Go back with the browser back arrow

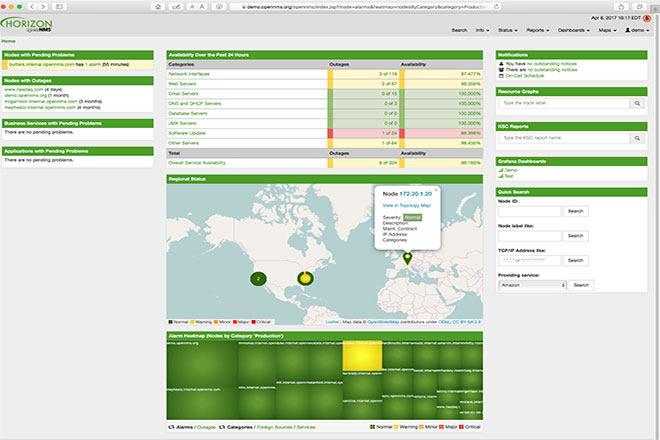[32, 7]
